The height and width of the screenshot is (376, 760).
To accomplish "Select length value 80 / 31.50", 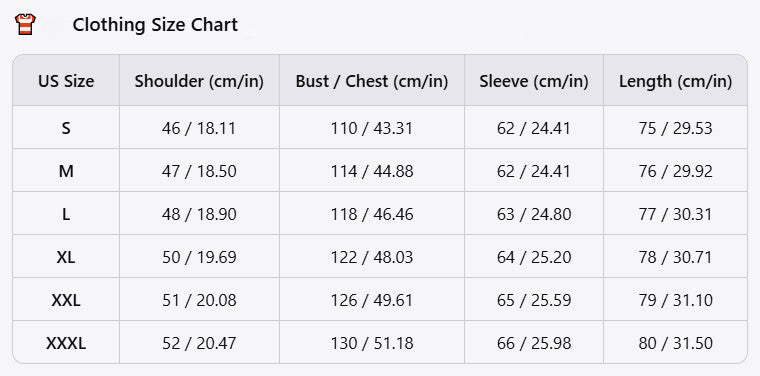I will coord(675,344).
